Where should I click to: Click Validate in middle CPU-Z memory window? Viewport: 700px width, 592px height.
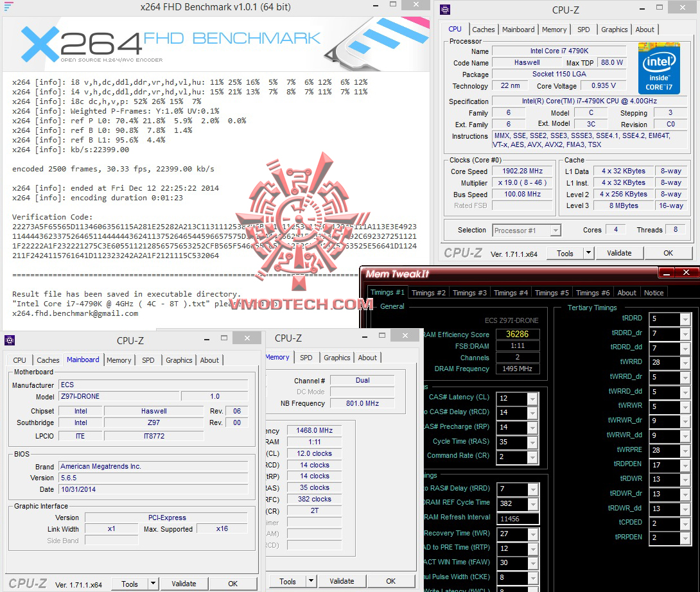tap(342, 581)
